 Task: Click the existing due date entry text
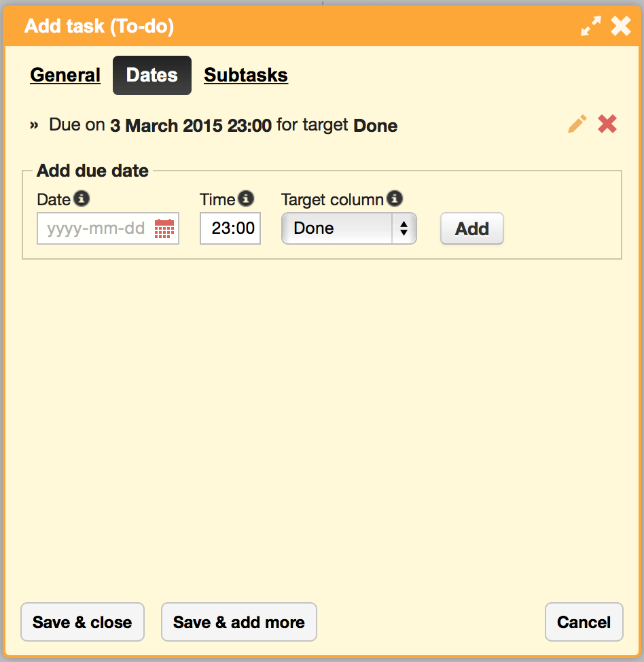click(223, 125)
